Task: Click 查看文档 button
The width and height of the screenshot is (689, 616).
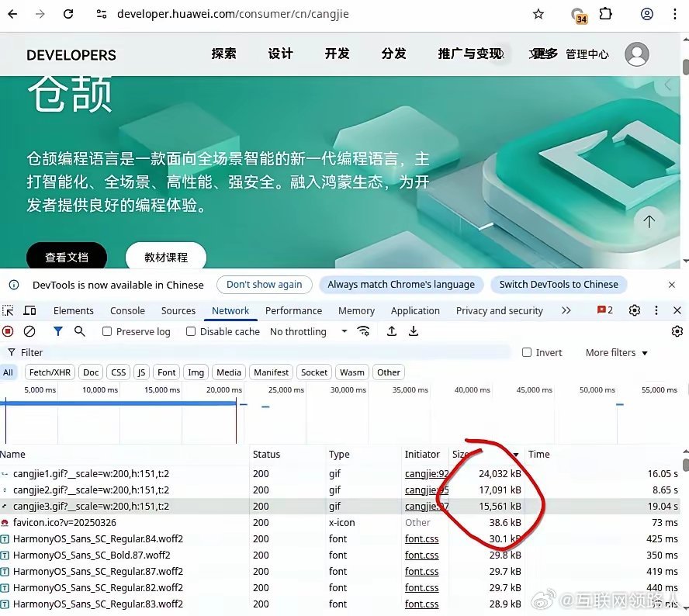Action: pos(67,257)
